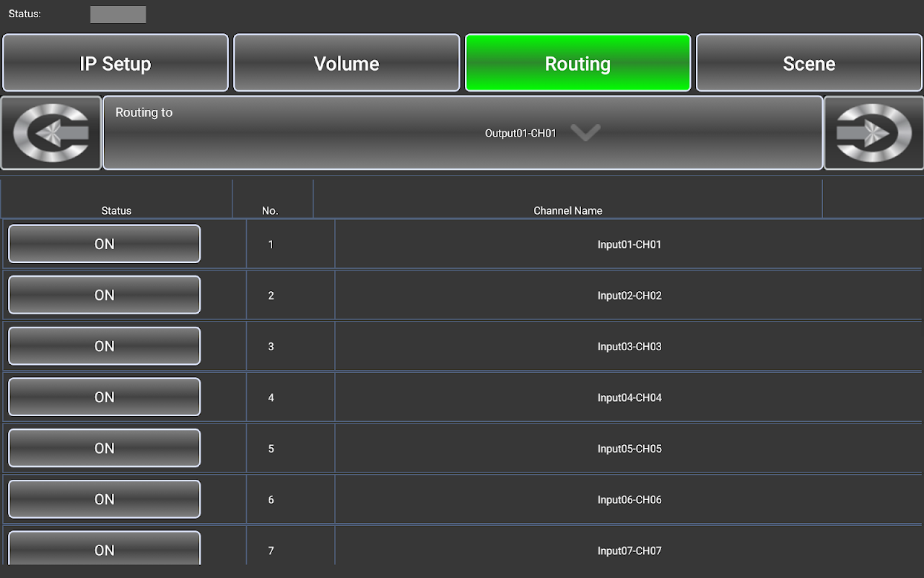Viewport: 924px width, 578px height.
Task: Select channel name Input01-CH01
Action: pyautogui.click(x=629, y=244)
